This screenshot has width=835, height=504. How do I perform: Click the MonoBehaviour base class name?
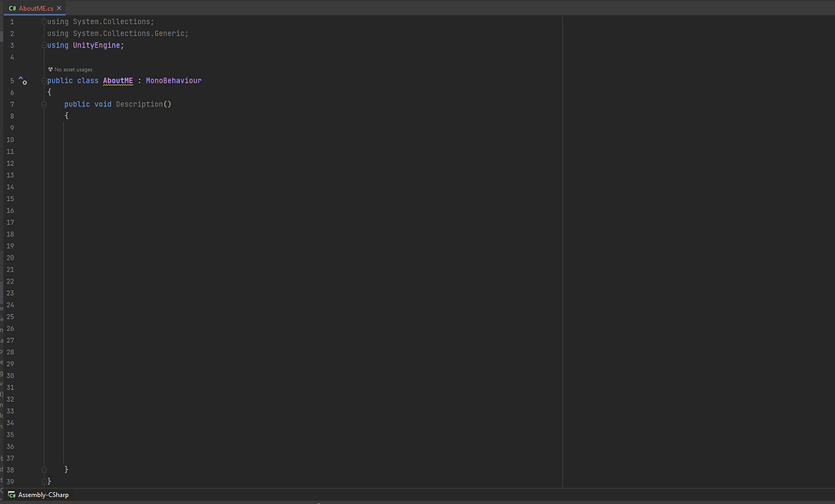174,81
